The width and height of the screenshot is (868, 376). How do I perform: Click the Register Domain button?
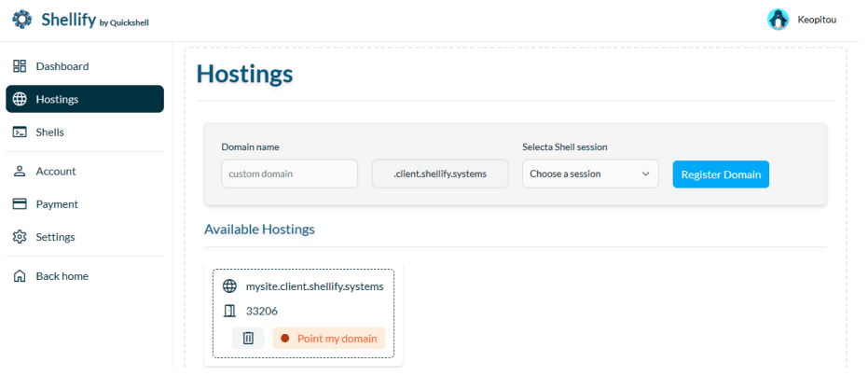coord(721,174)
